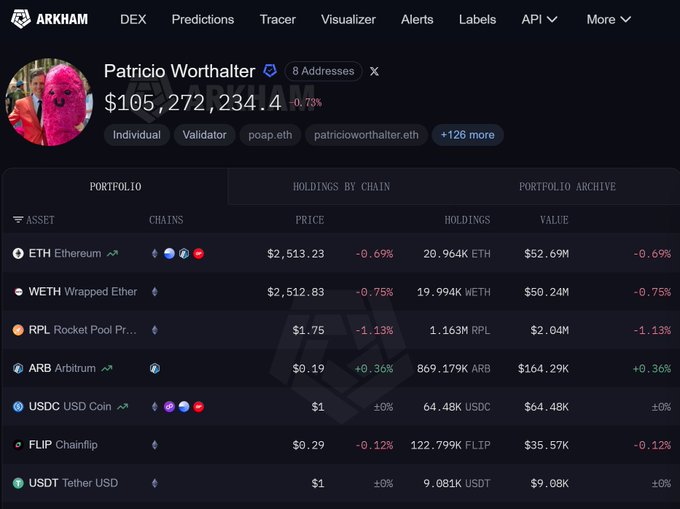Image resolution: width=680 pixels, height=509 pixels.
Task: Click the Ethereum chain icon in USDC row
Action: click(x=155, y=407)
